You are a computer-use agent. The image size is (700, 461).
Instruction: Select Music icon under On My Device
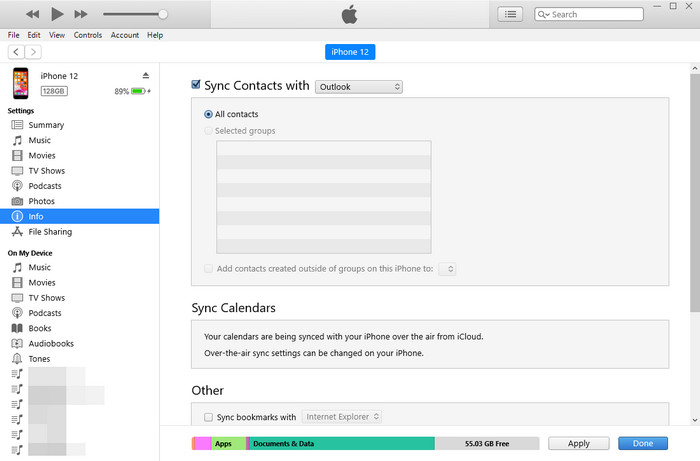pyautogui.click(x=17, y=267)
